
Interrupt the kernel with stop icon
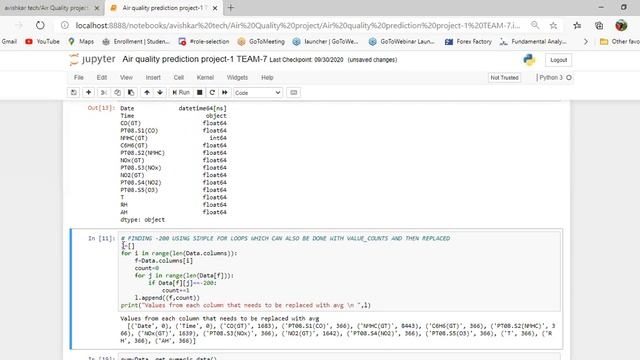tap(200, 93)
